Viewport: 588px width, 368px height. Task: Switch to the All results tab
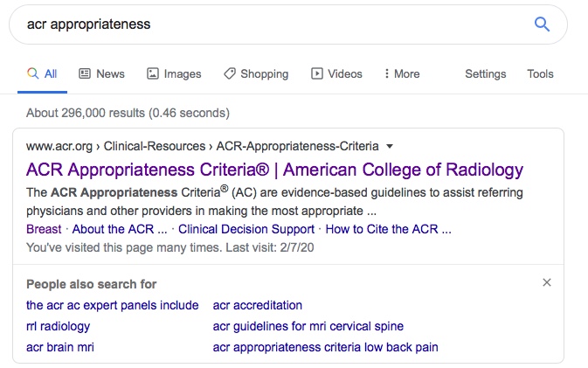click(x=43, y=74)
